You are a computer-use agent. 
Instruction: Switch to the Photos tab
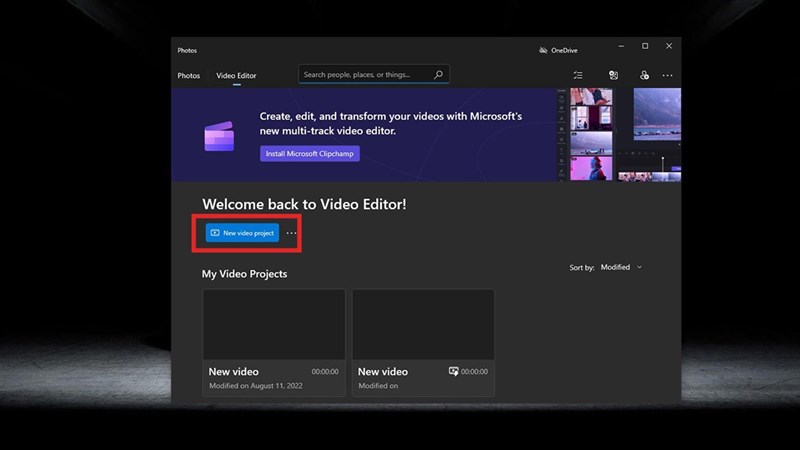point(189,76)
